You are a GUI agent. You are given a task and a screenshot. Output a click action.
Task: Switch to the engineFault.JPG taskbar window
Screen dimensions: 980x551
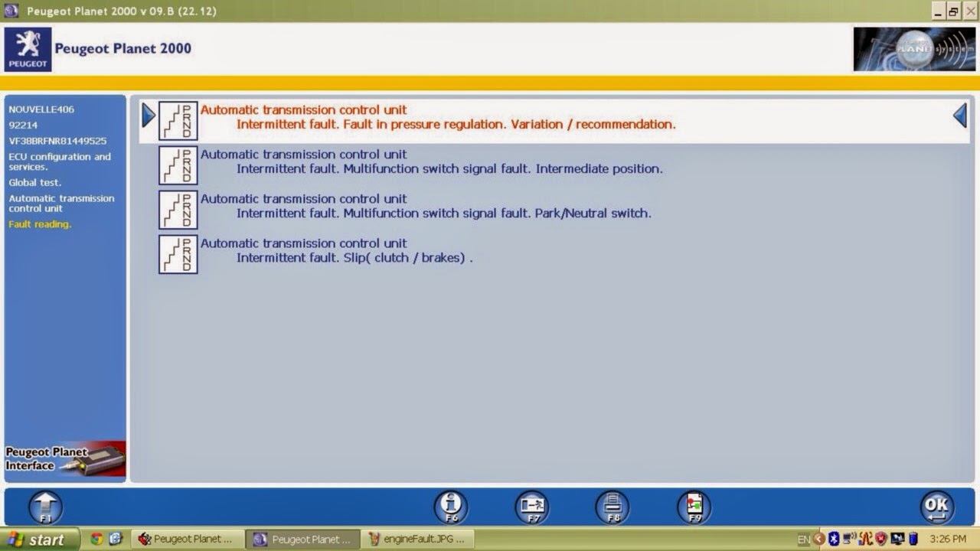coord(418,539)
